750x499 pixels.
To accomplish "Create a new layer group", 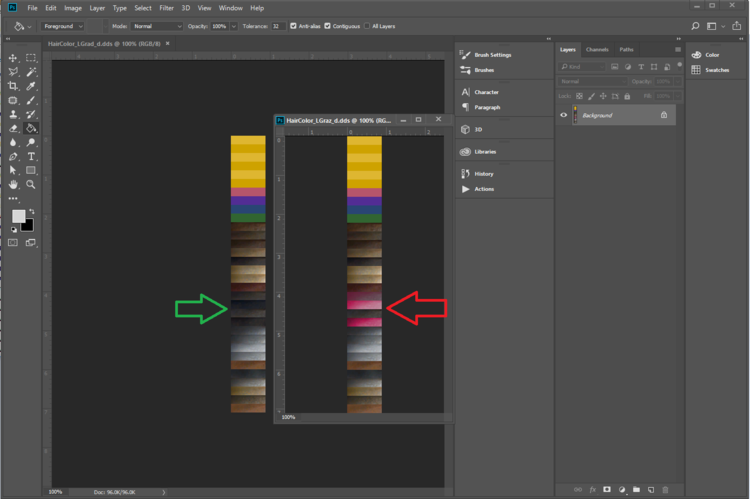I will (636, 489).
